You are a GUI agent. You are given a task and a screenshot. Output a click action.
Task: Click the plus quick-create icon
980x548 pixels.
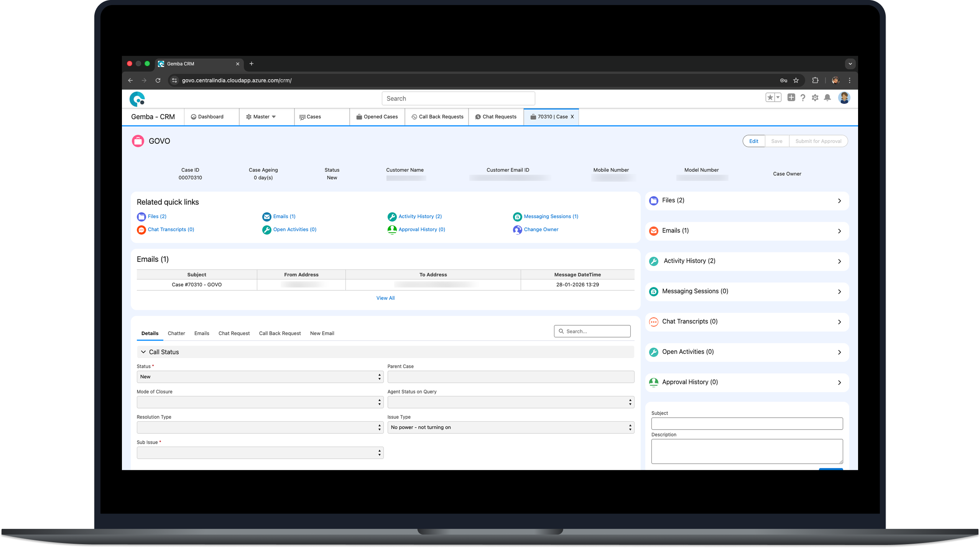pyautogui.click(x=791, y=97)
